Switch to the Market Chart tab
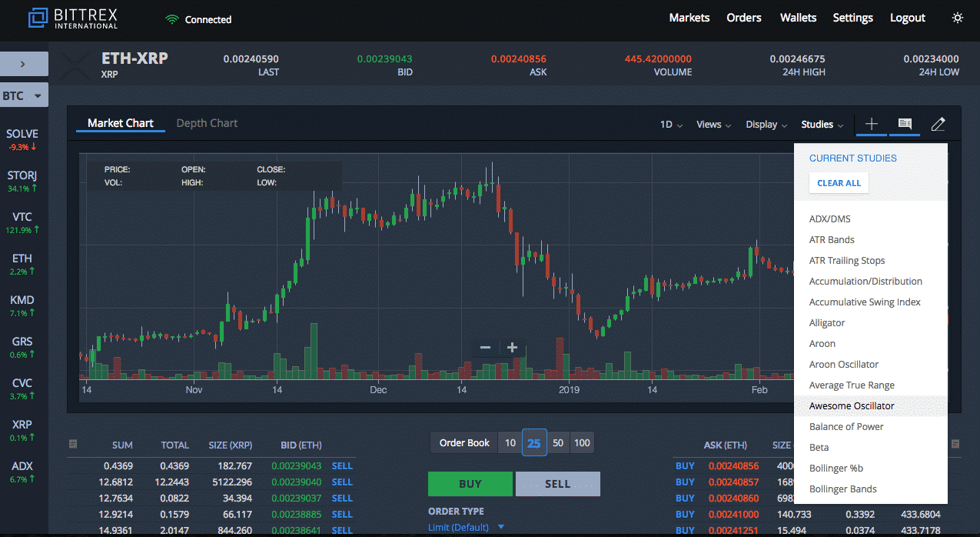Viewport: 980px width, 537px height. coord(121,123)
